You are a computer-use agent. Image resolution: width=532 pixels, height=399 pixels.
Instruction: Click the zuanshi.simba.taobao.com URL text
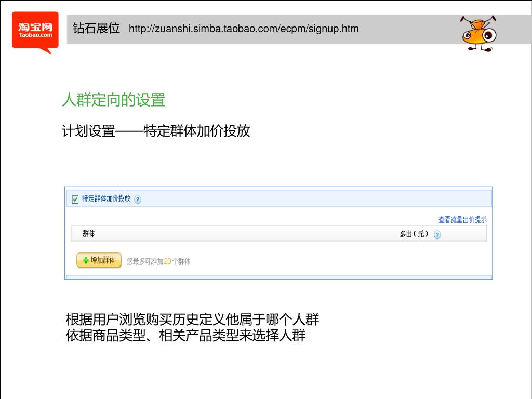(244, 29)
